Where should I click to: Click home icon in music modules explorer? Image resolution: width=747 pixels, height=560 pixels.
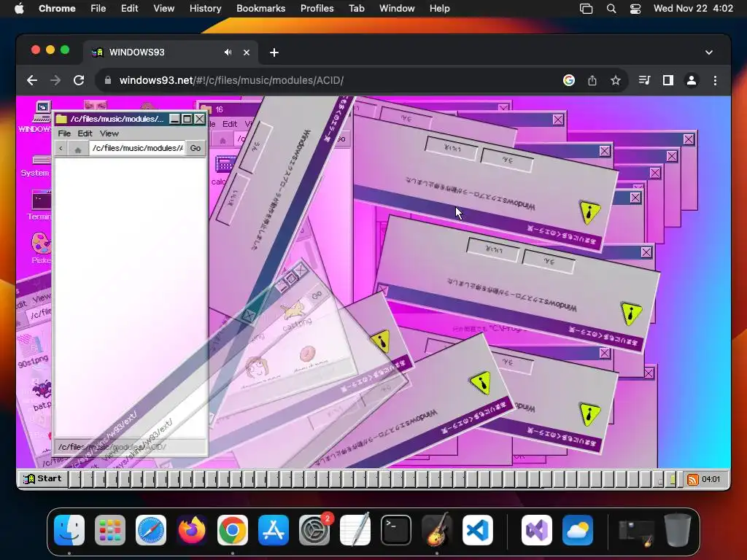[77, 149]
